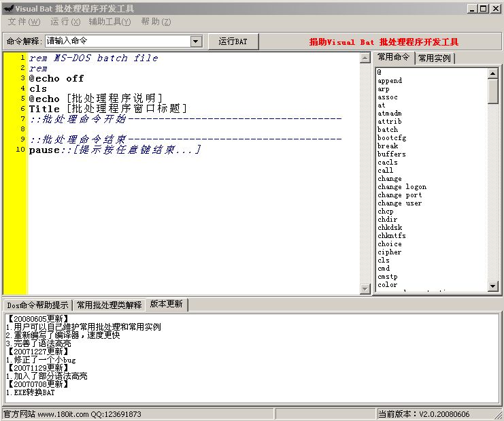504x421 pixels.
Task: Select the 常用命令 tab
Action: (x=394, y=58)
